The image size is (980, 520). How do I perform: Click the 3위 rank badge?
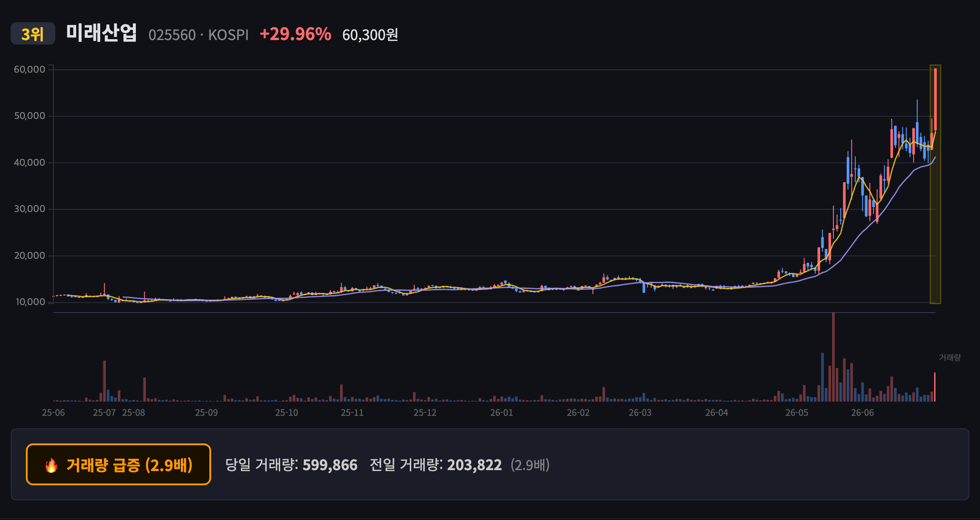[x=33, y=34]
